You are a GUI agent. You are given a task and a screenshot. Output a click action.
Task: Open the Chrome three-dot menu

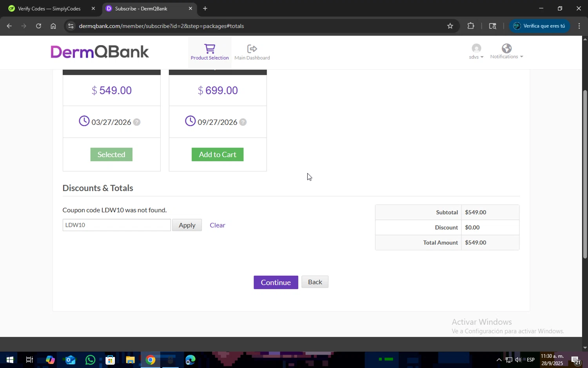click(579, 26)
